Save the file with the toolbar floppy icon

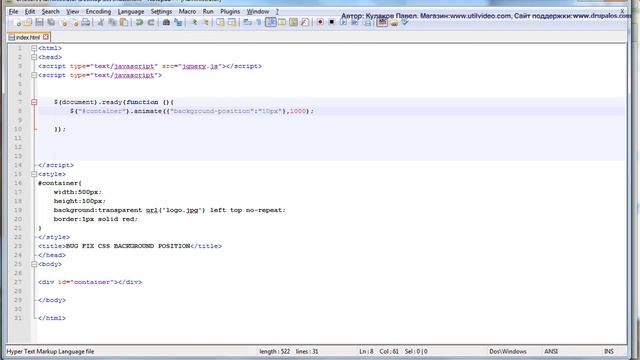(39, 22)
